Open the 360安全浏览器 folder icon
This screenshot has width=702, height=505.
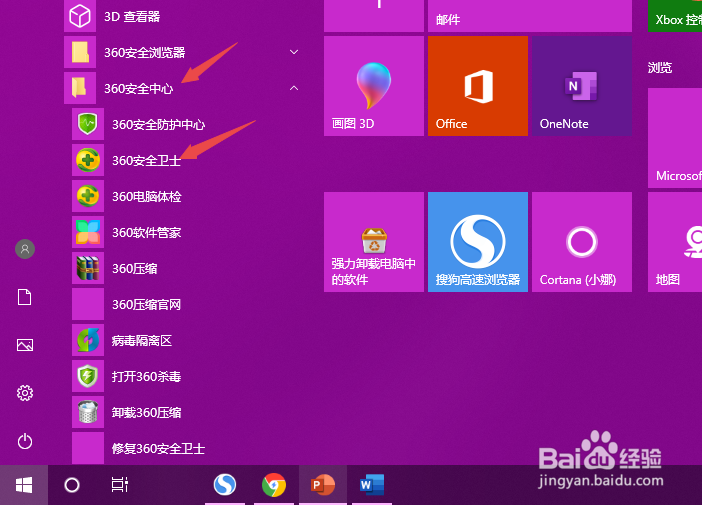click(80, 52)
